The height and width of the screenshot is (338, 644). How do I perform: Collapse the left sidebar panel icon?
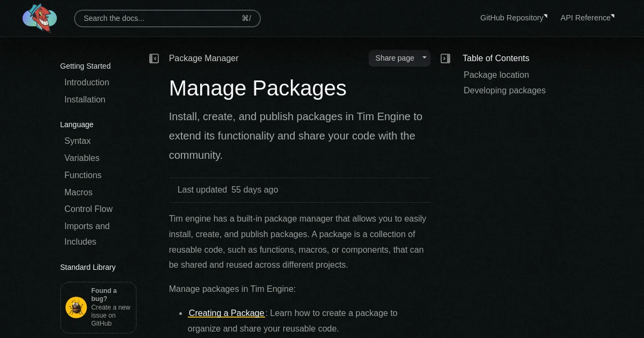coord(154,58)
